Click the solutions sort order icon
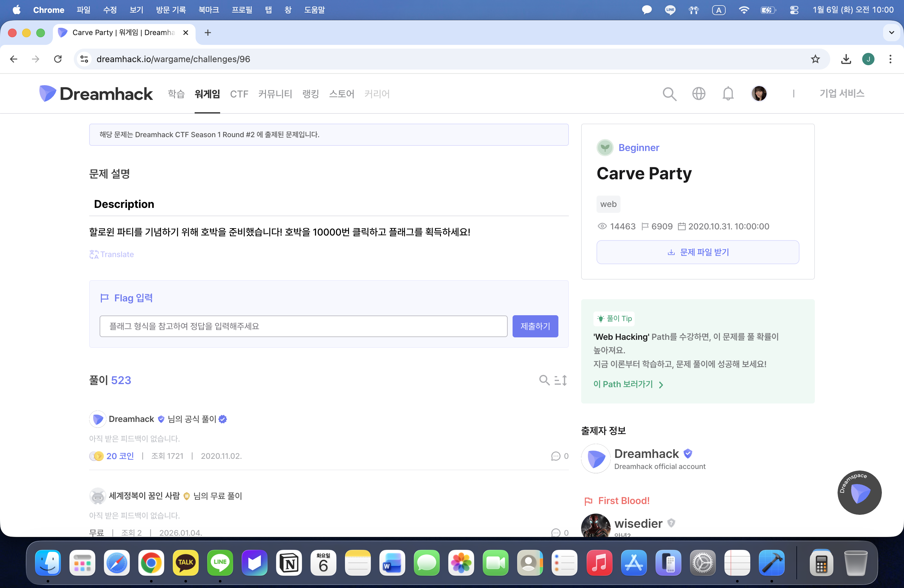The height and width of the screenshot is (588, 904). click(x=561, y=380)
